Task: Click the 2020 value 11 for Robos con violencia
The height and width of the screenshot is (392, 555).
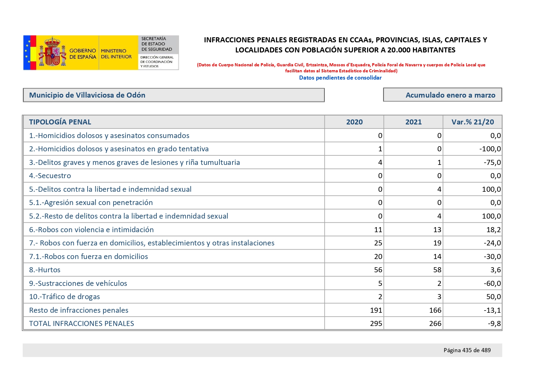Action: point(378,230)
